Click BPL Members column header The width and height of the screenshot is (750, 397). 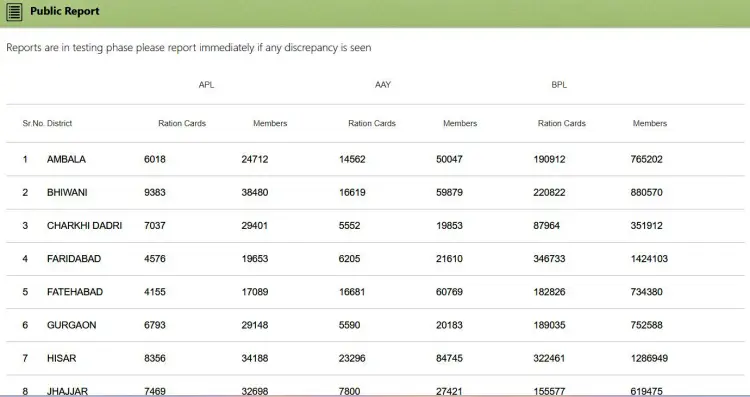pos(650,123)
